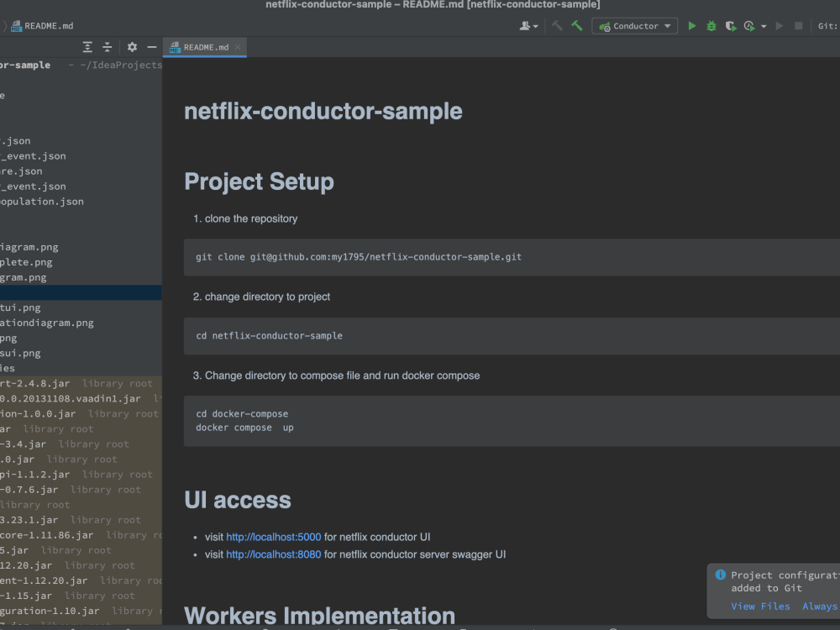Click the 'Project Setup' heading
The image size is (840, 630).
click(260, 181)
